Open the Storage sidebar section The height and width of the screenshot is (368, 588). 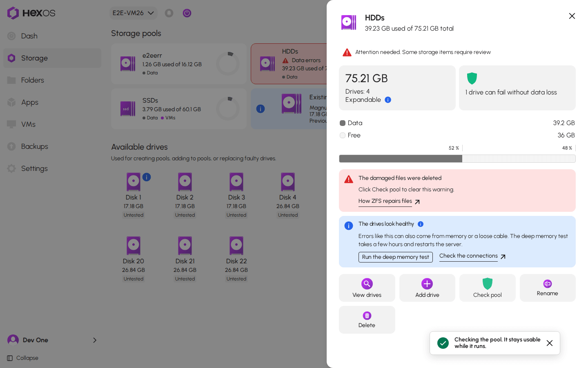52,58
